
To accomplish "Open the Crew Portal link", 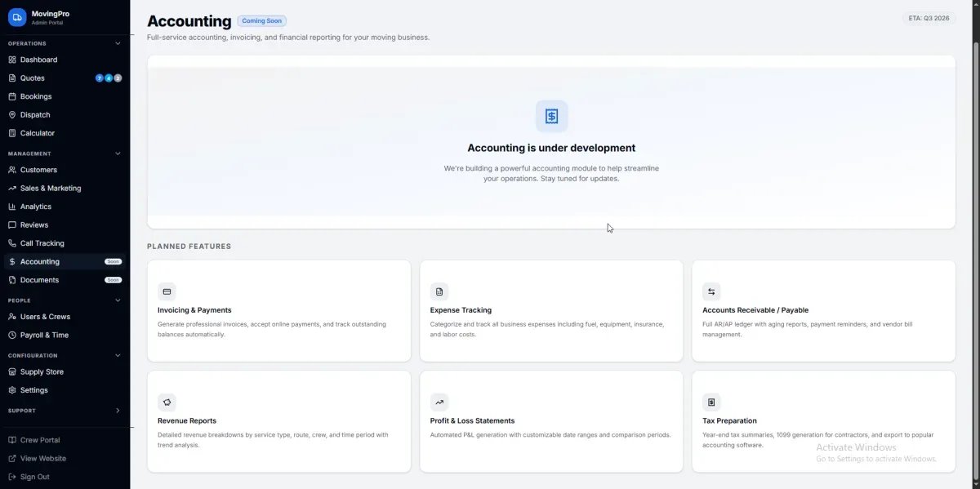I will [39, 440].
